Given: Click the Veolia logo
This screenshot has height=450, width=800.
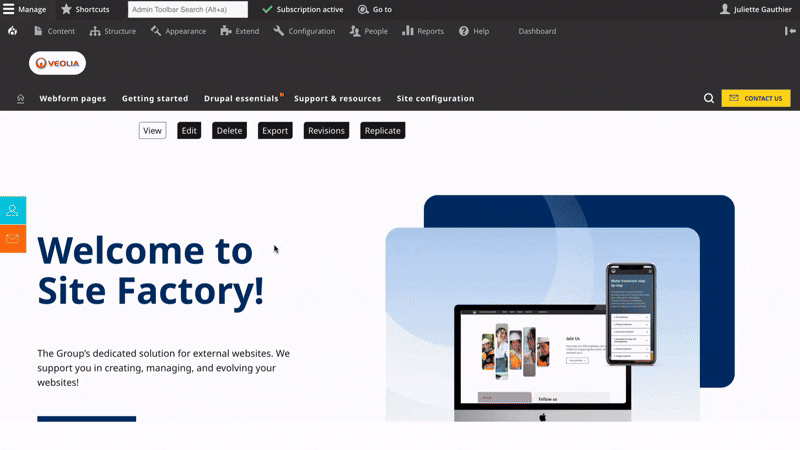Looking at the screenshot, I should [x=57, y=63].
